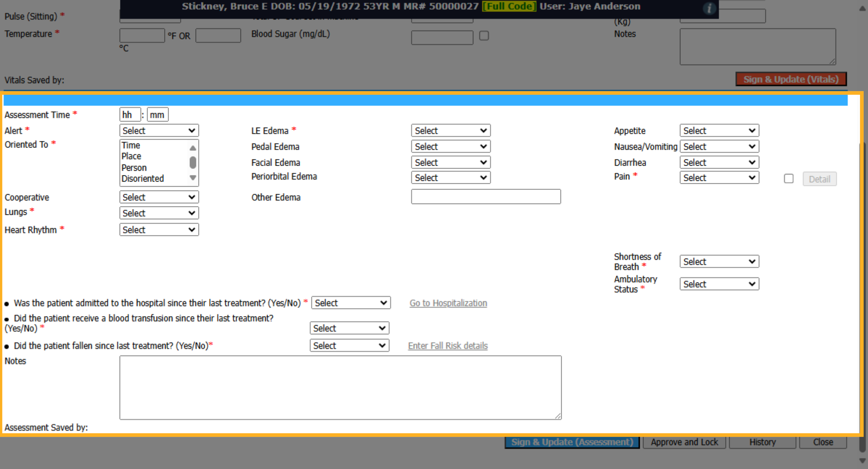
Task: Open the Appetite dropdown
Action: pyautogui.click(x=719, y=131)
